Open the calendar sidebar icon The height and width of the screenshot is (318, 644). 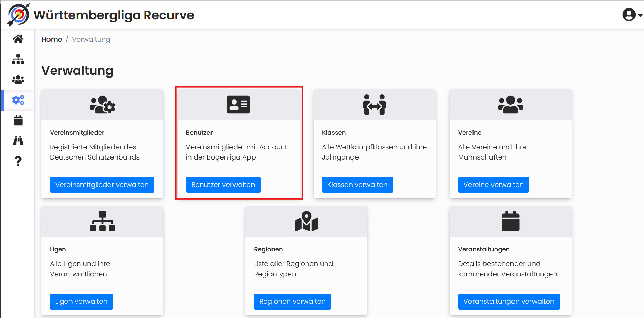[x=18, y=120]
